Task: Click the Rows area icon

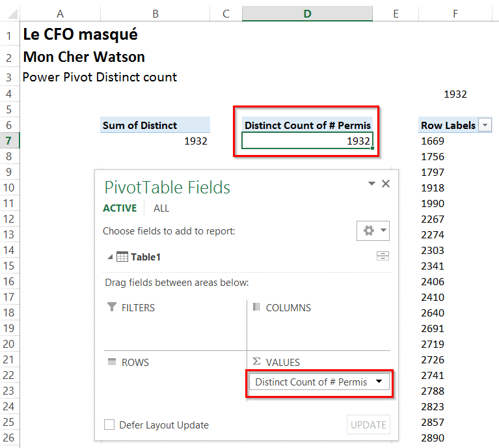Action: pyautogui.click(x=111, y=362)
